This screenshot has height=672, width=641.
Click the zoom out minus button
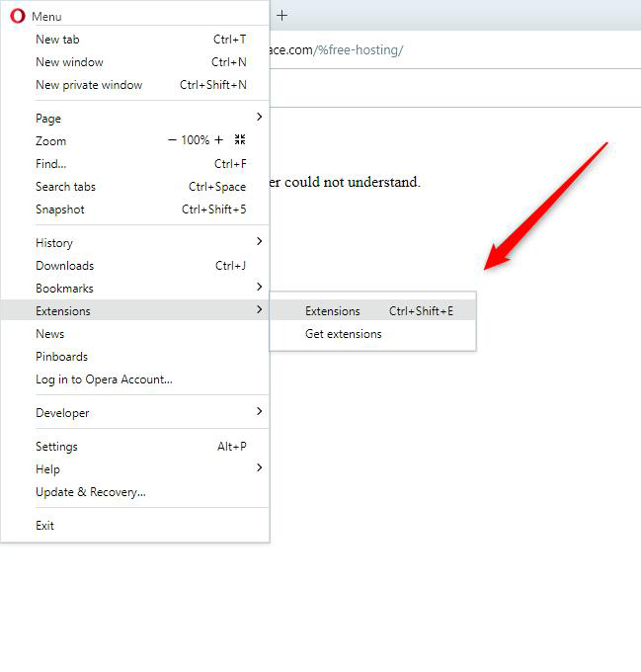pyautogui.click(x=172, y=140)
